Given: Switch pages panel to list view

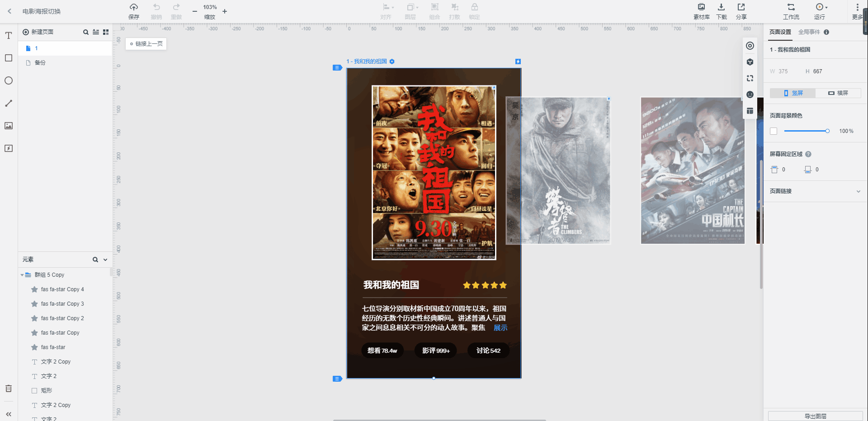Looking at the screenshot, I should (x=96, y=32).
